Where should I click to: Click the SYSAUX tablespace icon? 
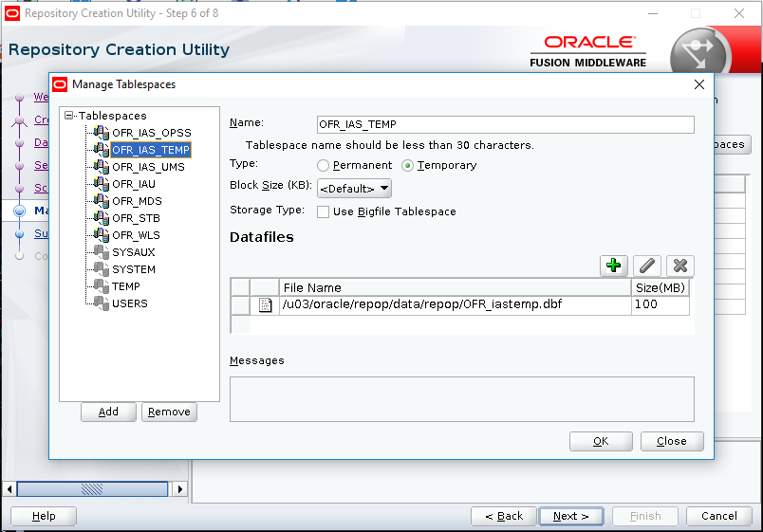102,252
